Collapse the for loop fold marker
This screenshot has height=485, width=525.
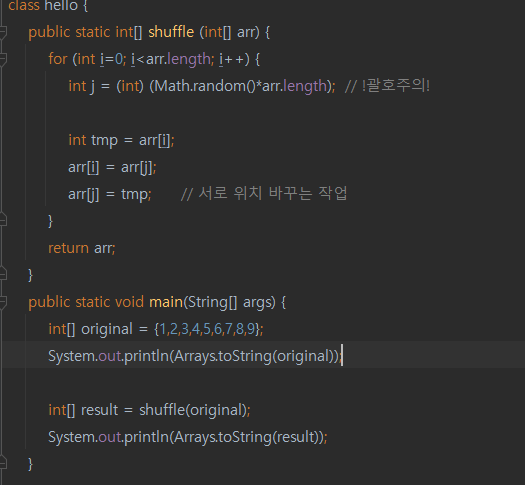pyautogui.click(x=3, y=59)
